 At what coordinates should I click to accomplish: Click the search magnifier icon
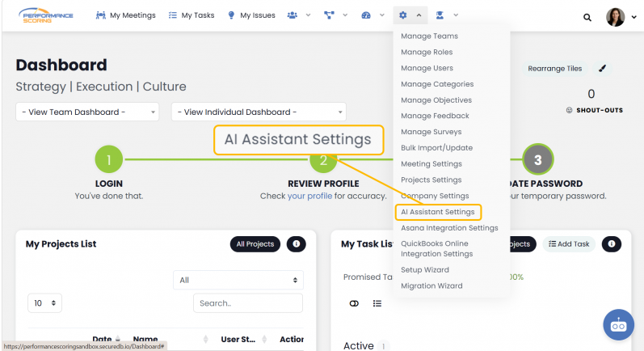click(x=587, y=17)
